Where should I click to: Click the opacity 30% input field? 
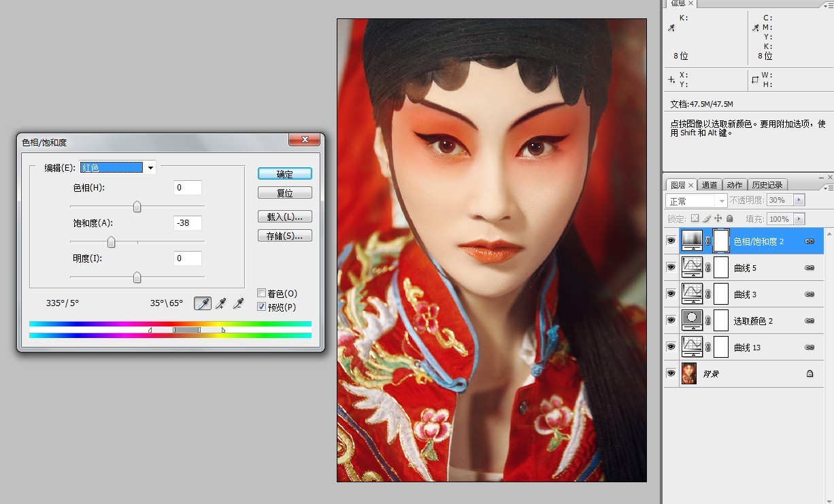(780, 200)
